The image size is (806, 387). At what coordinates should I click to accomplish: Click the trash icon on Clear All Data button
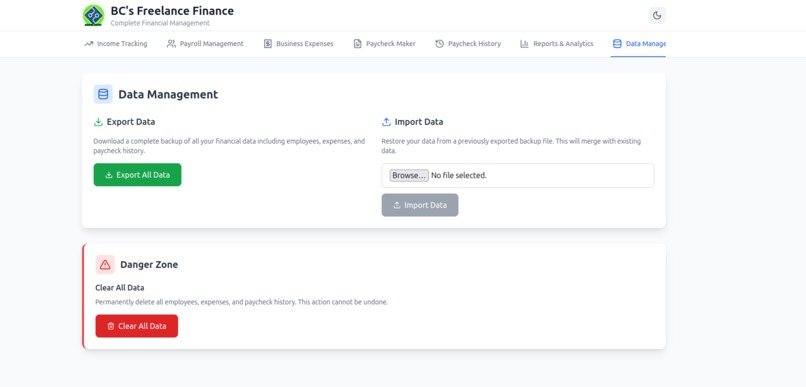[111, 326]
